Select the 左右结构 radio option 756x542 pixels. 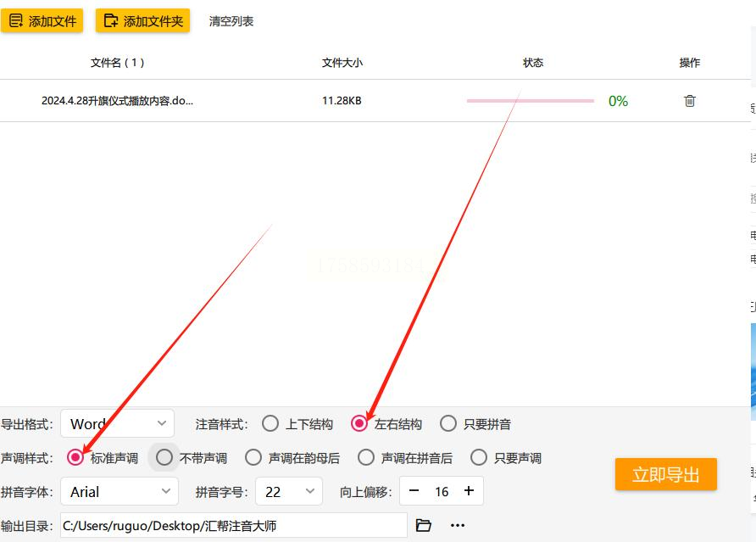pos(359,424)
